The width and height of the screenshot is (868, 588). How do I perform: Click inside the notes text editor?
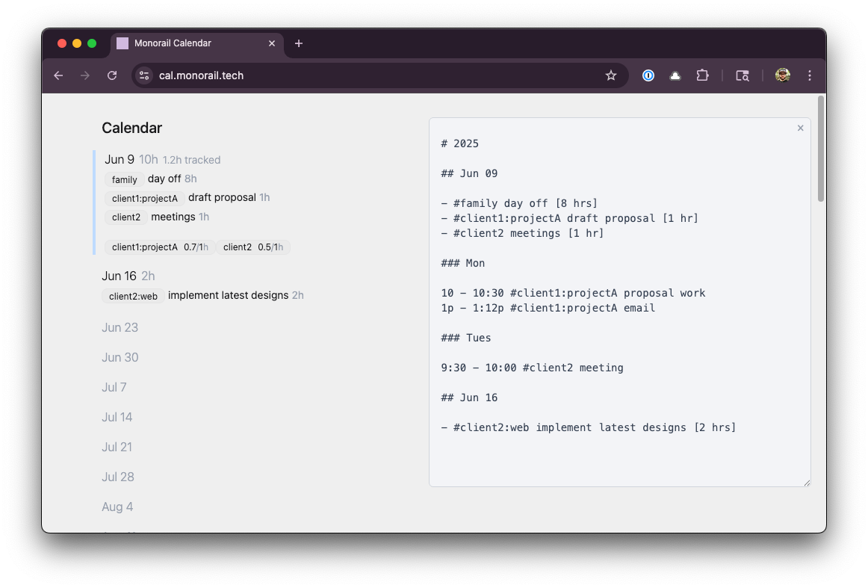click(x=619, y=303)
